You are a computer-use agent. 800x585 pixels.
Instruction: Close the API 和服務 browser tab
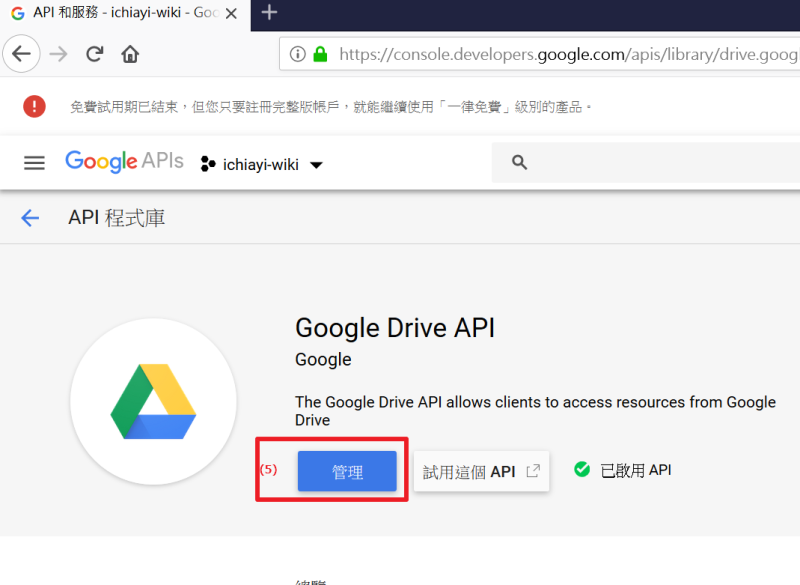coord(231,13)
